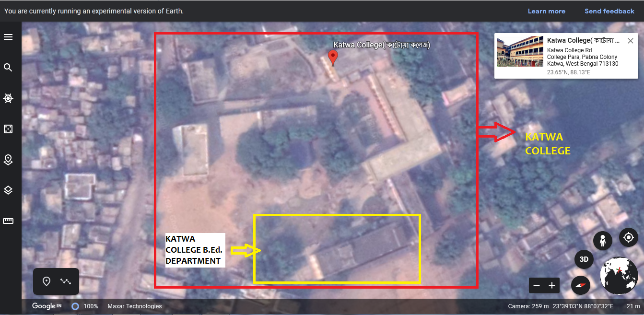Open the Search tool in sidebar
The width and height of the screenshot is (644, 315).
point(8,68)
